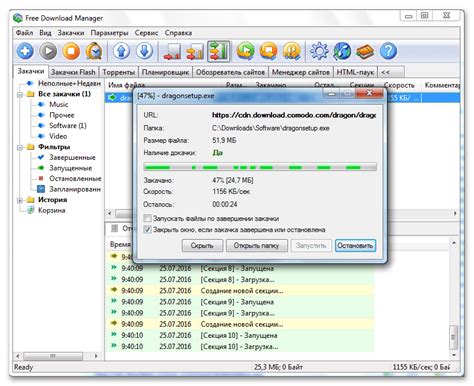Select Video category in tree
Viewport: 474px width, 386px height.
tap(58, 136)
